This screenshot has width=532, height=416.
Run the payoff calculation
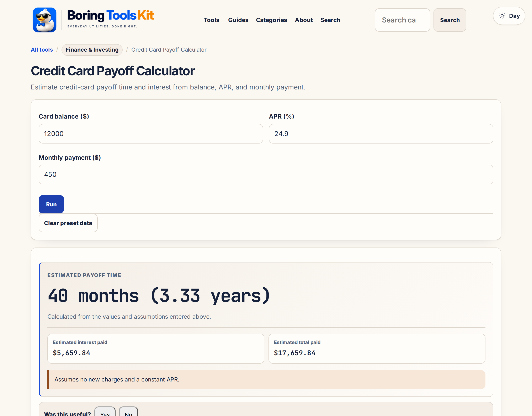[51, 204]
